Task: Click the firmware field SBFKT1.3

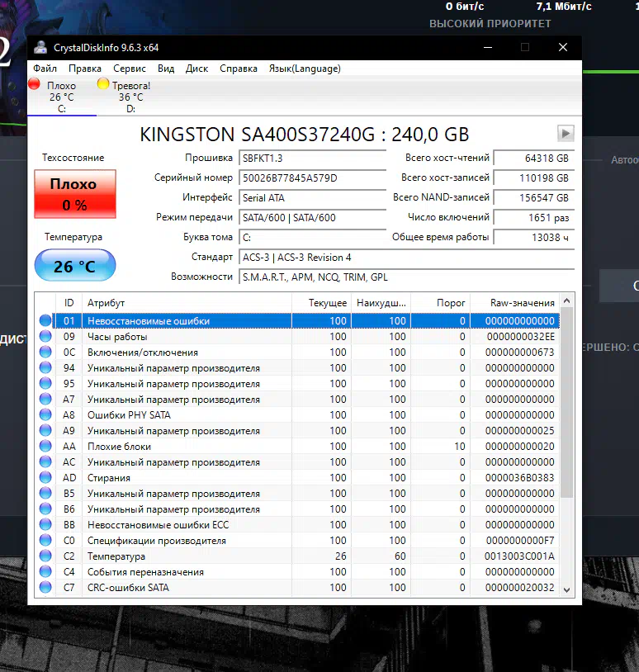Action: (312, 159)
